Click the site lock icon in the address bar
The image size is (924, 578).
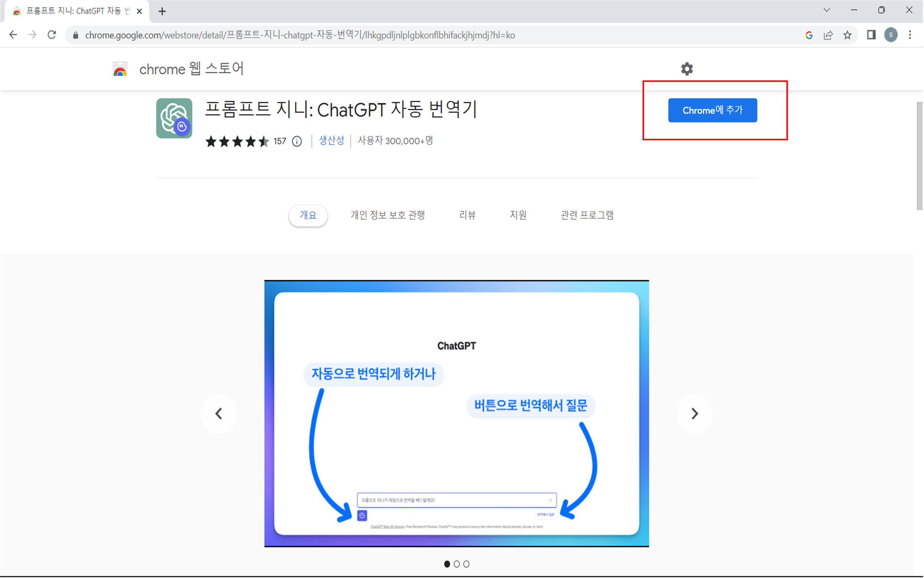tap(76, 36)
